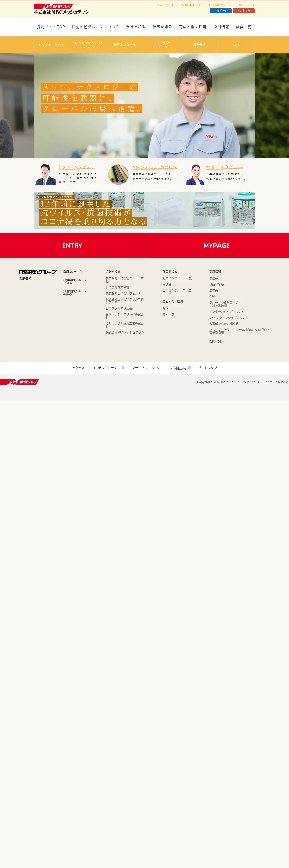Click the NBC Meshtec company logo in header

click(61, 9)
